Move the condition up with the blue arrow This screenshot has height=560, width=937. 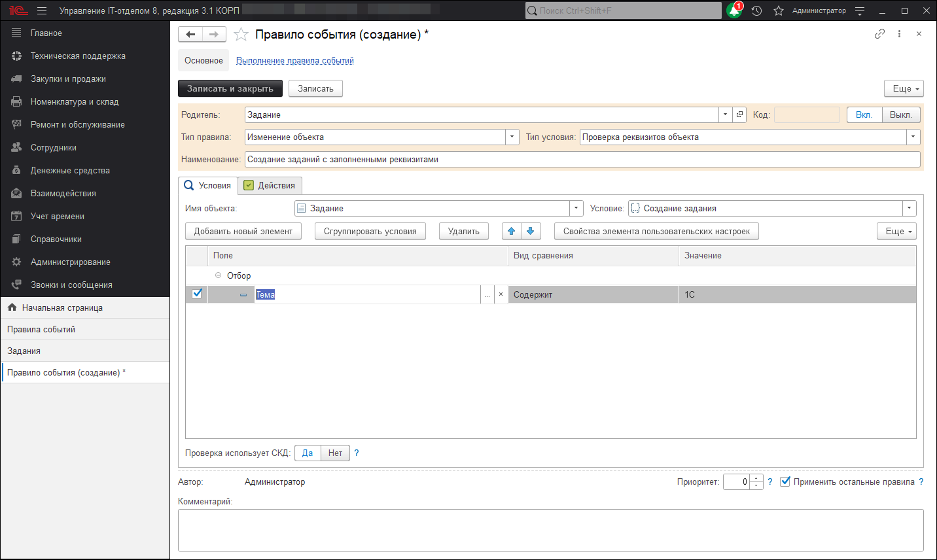(511, 230)
